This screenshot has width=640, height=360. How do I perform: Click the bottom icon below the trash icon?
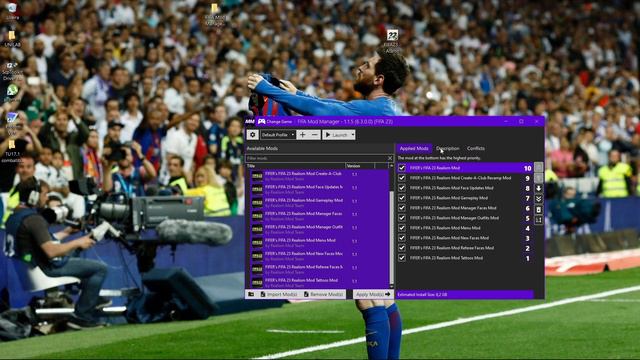pos(539,220)
